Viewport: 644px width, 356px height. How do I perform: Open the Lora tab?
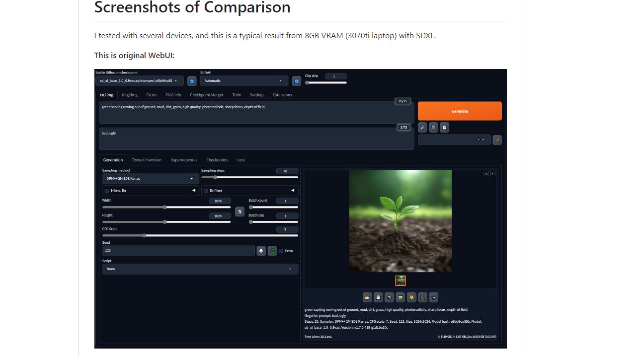click(241, 160)
